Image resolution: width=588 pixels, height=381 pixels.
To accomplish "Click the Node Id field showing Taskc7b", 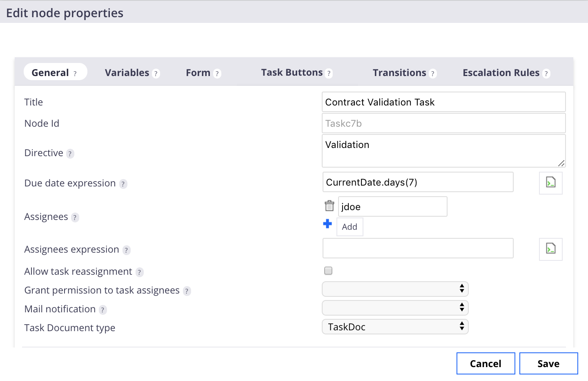I will pyautogui.click(x=444, y=123).
